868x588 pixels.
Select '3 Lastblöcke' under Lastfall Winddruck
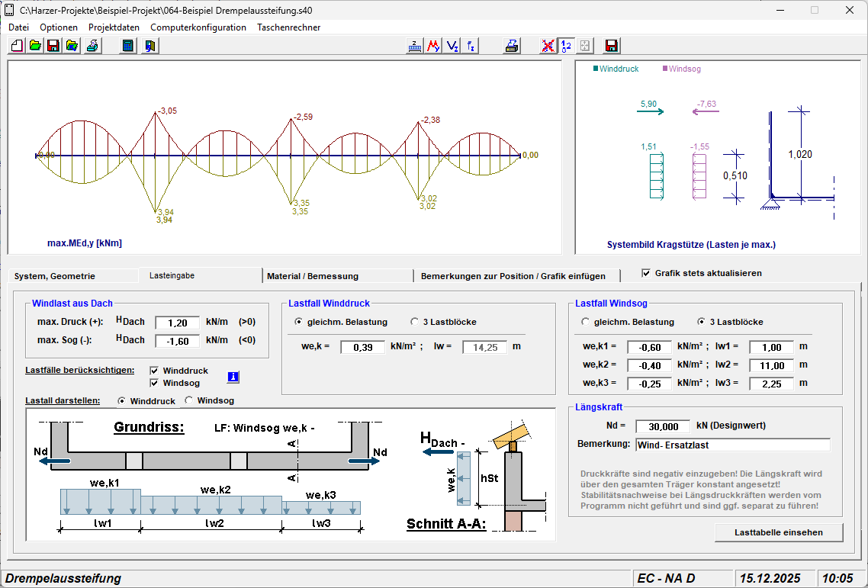(x=415, y=322)
